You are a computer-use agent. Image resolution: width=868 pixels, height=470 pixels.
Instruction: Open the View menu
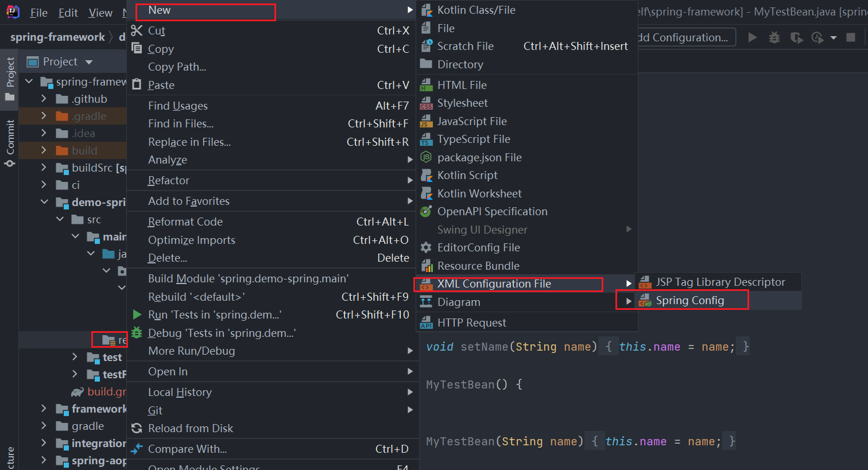100,13
